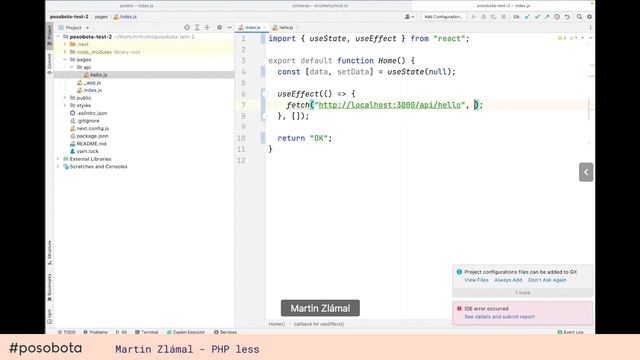Click Expand All icon in Project panel
This screenshot has height=360, width=640.
click(x=197, y=27)
